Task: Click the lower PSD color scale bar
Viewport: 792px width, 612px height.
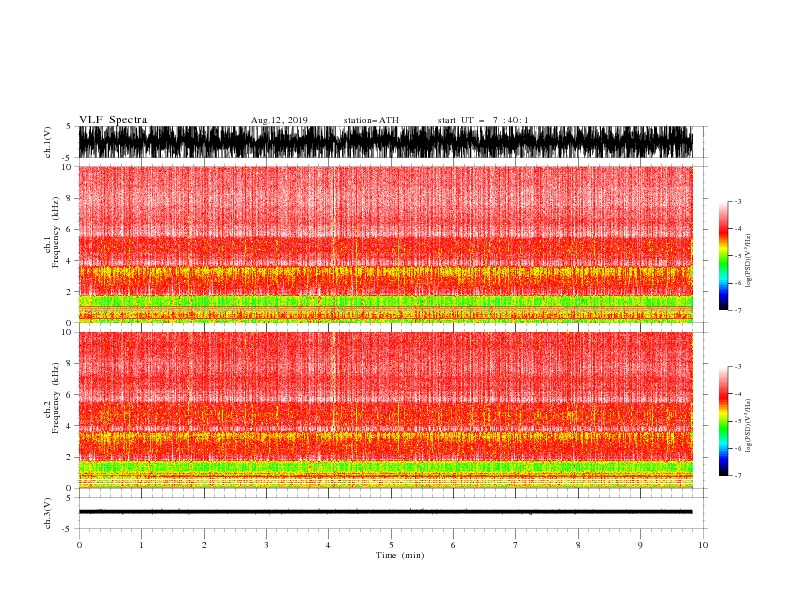Action: [723, 421]
